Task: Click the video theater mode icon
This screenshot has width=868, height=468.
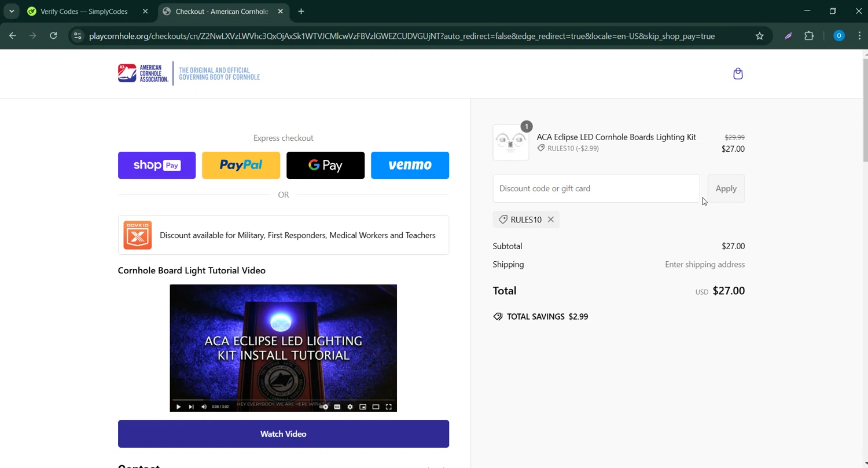Action: (376, 407)
